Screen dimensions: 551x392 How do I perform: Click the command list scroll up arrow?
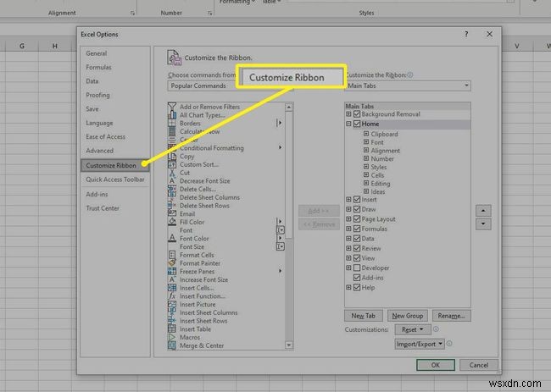pyautogui.click(x=289, y=107)
